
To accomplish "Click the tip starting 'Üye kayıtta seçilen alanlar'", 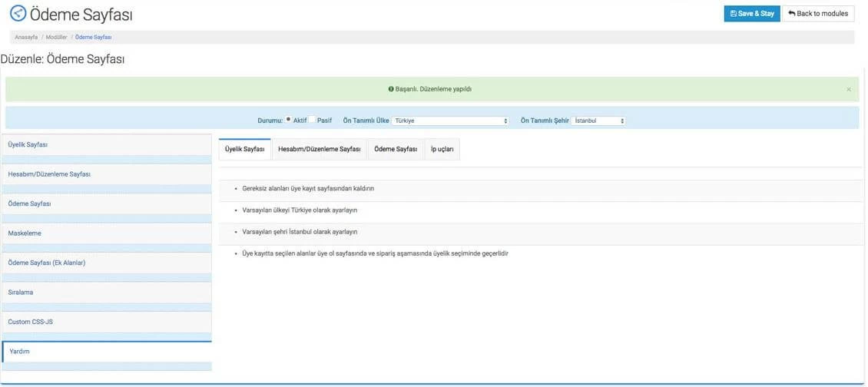I will [x=376, y=253].
